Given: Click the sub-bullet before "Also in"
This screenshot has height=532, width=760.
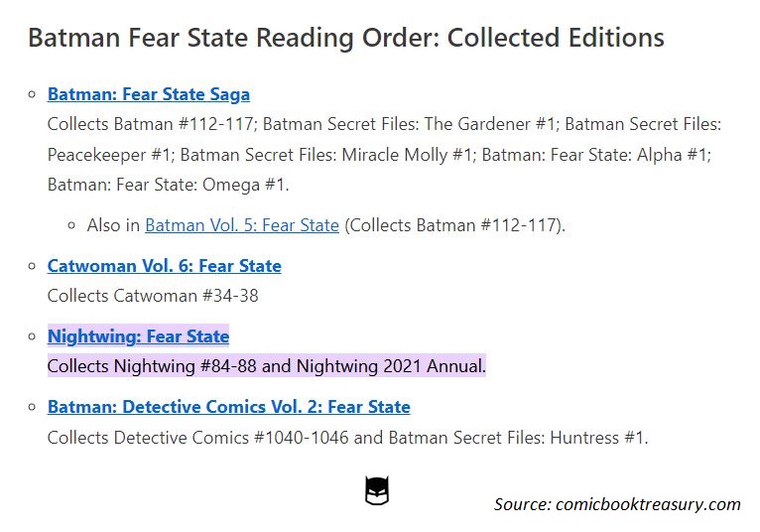Looking at the screenshot, I should tap(72, 225).
